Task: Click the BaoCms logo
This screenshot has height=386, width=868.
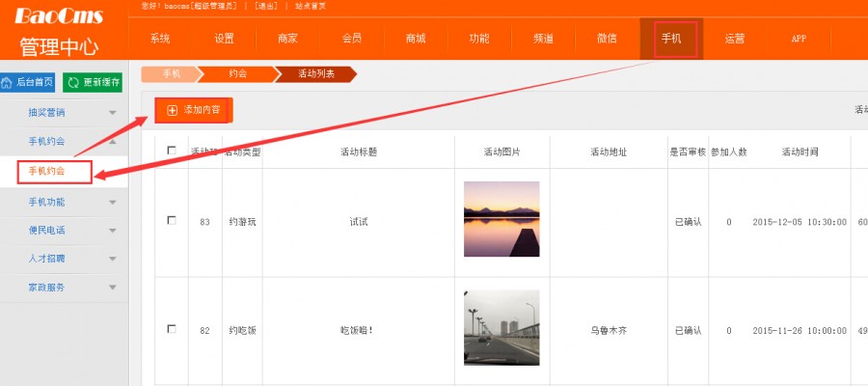Action: (59, 15)
